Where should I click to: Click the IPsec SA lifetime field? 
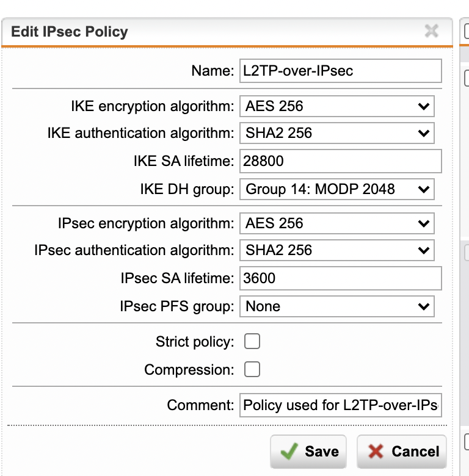pyautogui.click(x=341, y=278)
